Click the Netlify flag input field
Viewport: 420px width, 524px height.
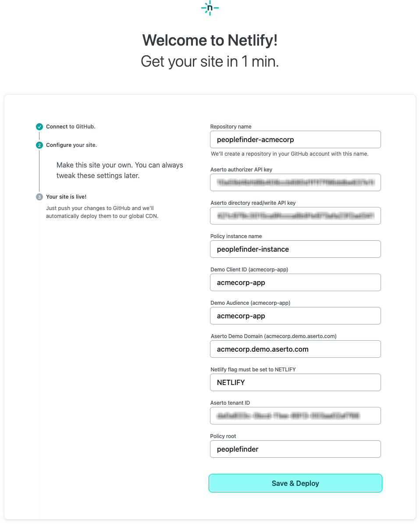tap(295, 382)
